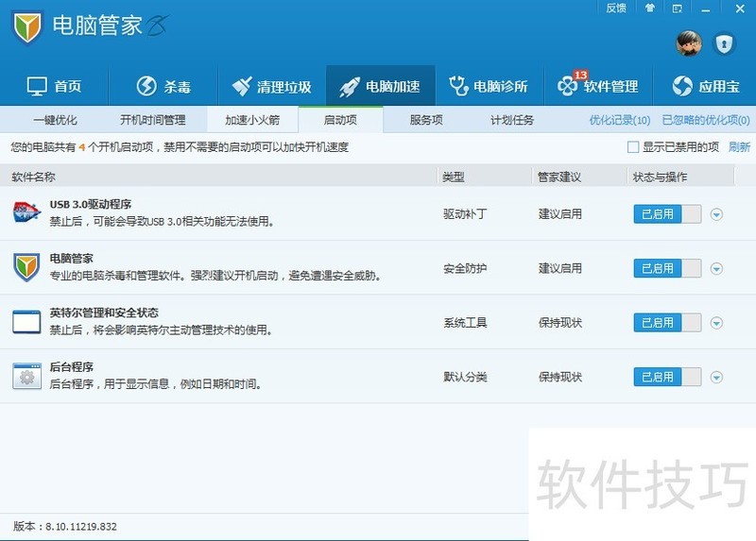This screenshot has height=541, width=756.
Task: Toggle 已启用 switch for 后台程序
Action: click(x=667, y=377)
